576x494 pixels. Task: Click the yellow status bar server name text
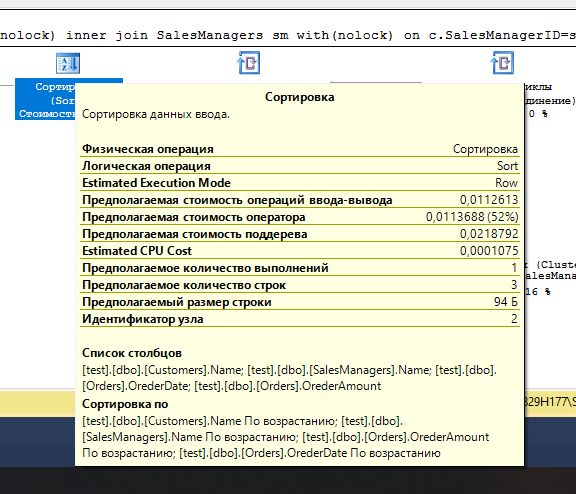[x=550, y=402]
